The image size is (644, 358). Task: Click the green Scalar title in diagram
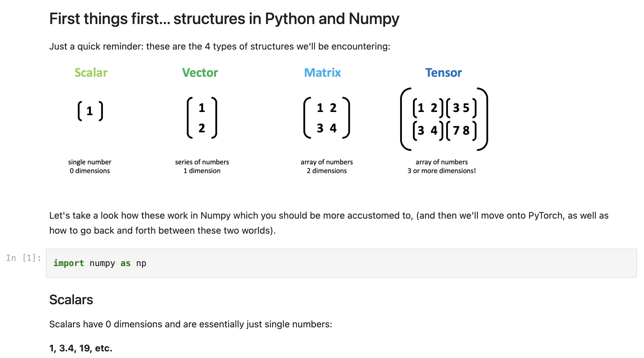tap(91, 73)
